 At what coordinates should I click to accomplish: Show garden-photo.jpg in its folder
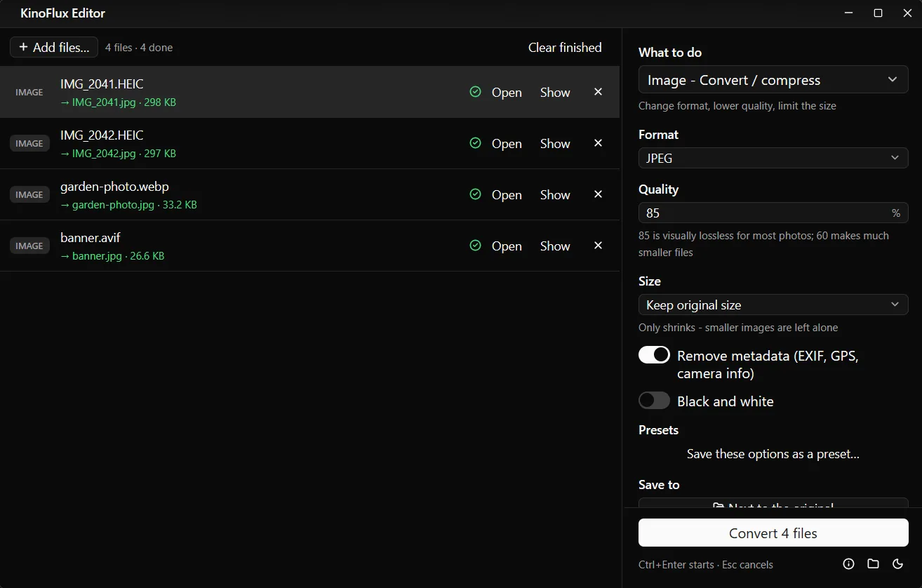[555, 194]
